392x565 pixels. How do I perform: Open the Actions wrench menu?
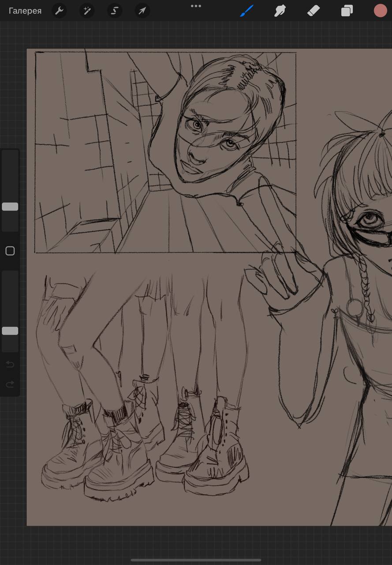[x=59, y=11]
